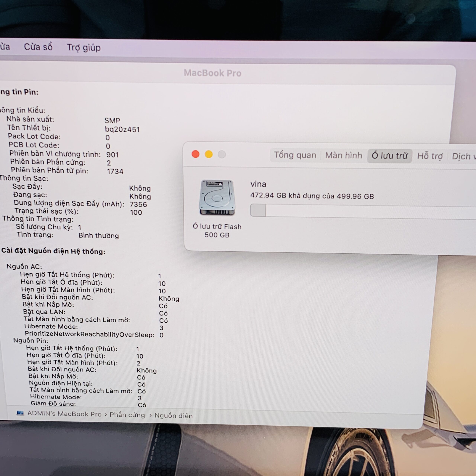476x476 pixels.
Task: Click the Số lượng Chu kỳ label
Action: pyautogui.click(x=44, y=227)
